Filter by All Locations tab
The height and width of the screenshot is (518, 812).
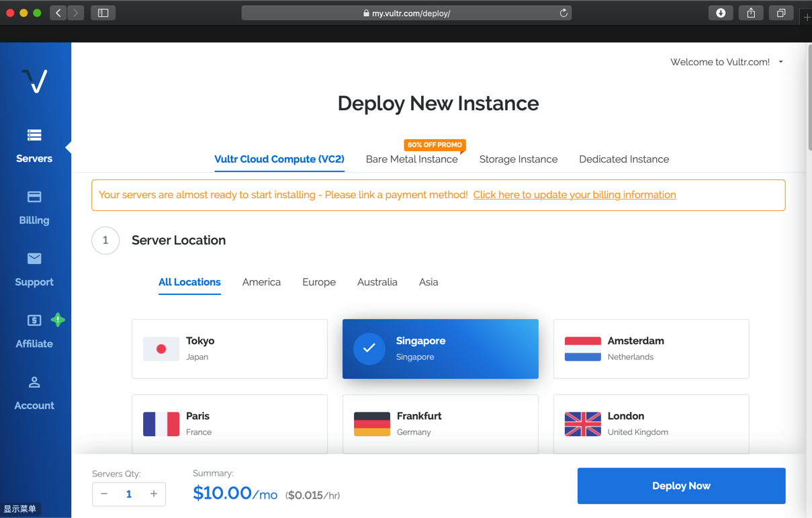(189, 282)
